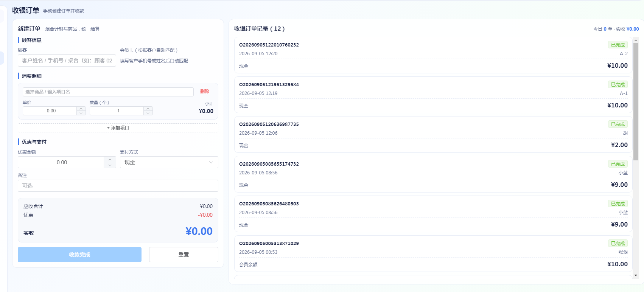
Task: Decrease 单价 with its down arrow
Action: [81, 113]
